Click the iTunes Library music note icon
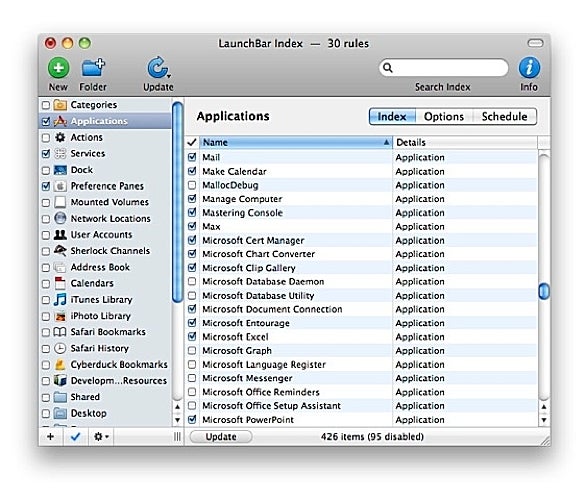Screen dimensions: 586x500 point(60,300)
